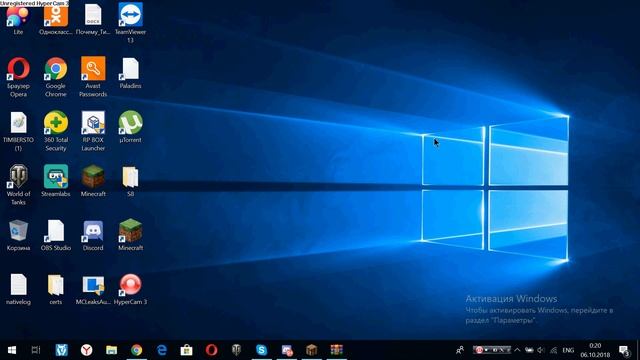Open World of Tanks taskbar icon
The image size is (640, 360).
pos(236,350)
